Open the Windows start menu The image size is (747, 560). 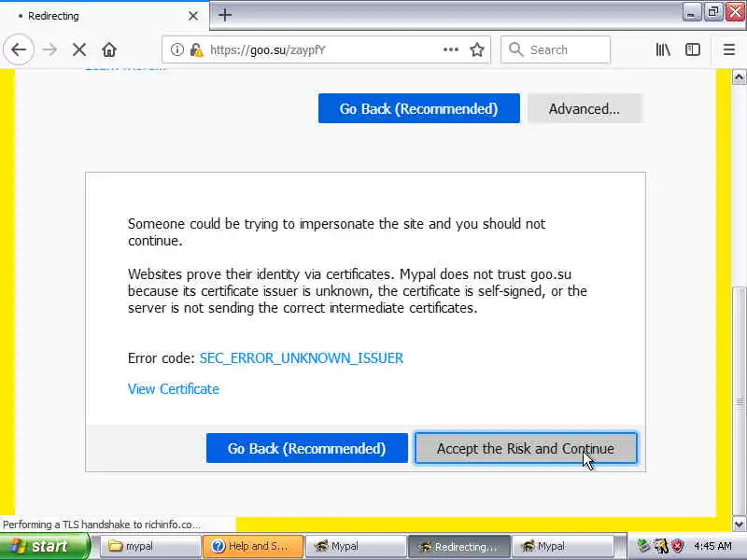click(44, 546)
